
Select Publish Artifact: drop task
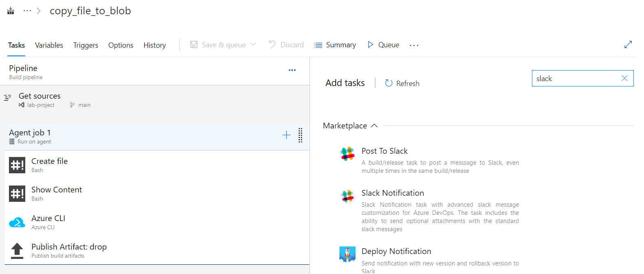157,250
